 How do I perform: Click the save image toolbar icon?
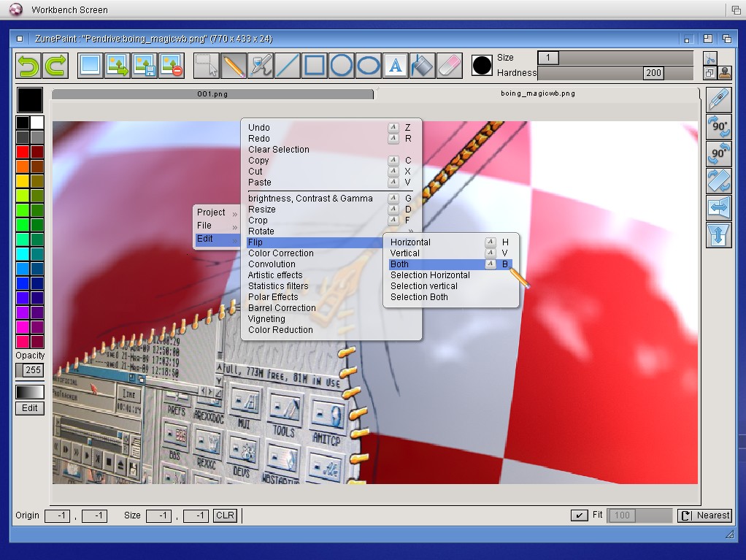tap(145, 66)
